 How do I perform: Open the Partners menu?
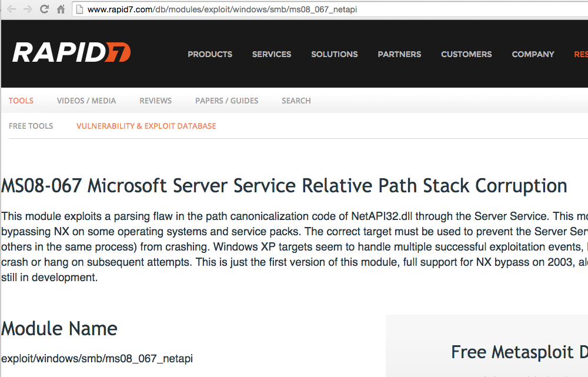[399, 54]
